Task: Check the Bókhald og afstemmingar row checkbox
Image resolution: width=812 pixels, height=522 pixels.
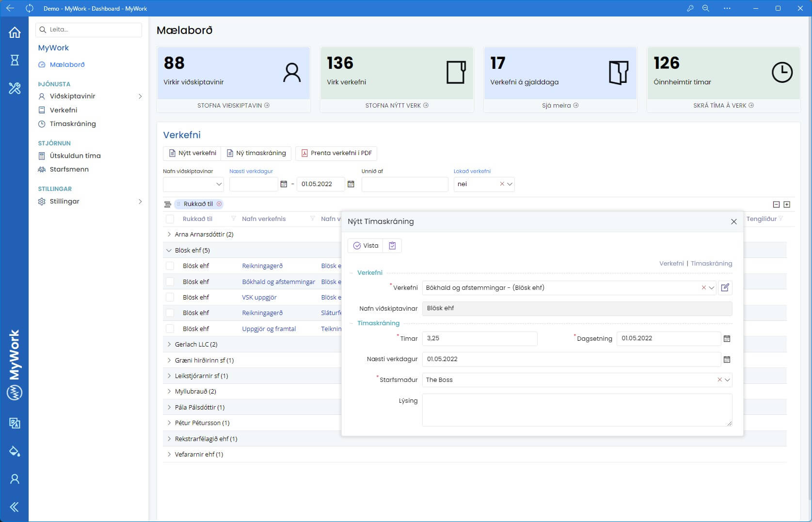Action: 170,282
